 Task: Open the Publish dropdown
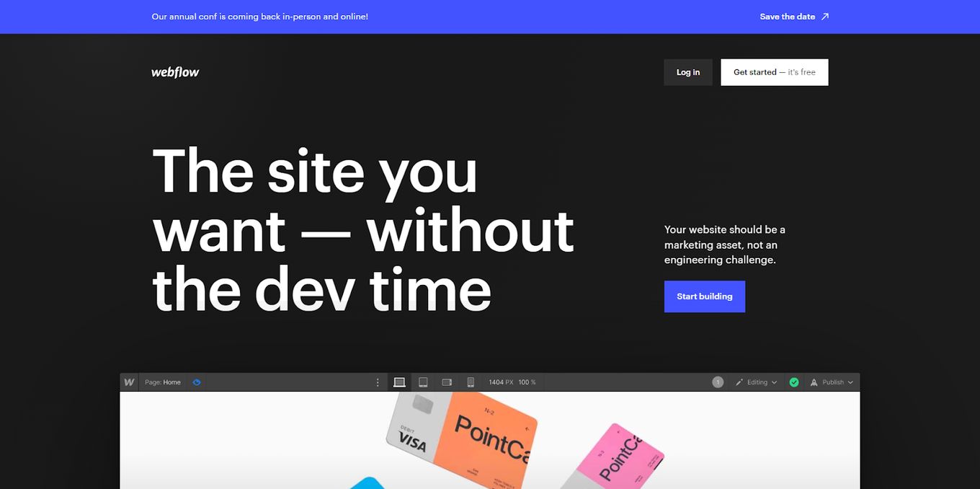click(832, 382)
